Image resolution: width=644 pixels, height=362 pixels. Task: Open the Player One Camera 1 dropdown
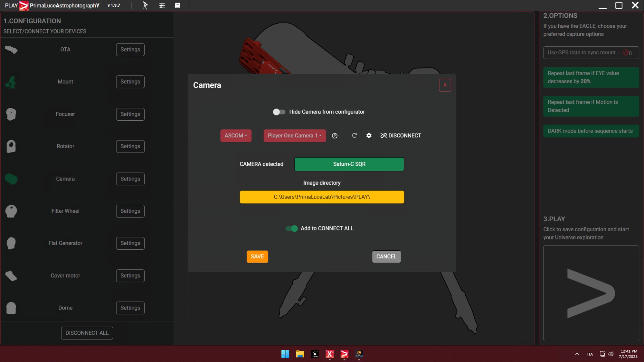[x=295, y=136]
